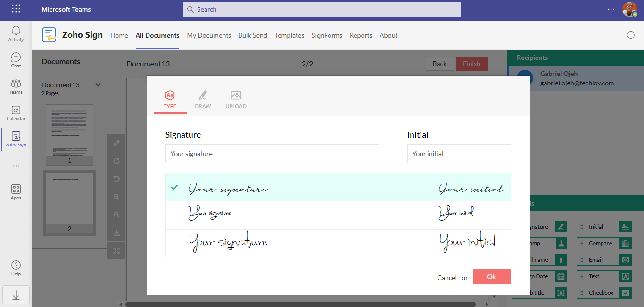Viewport: 644px width, 307px height.
Task: Click rotate counterclockwise tool in document toolbar
Action: 116,179
